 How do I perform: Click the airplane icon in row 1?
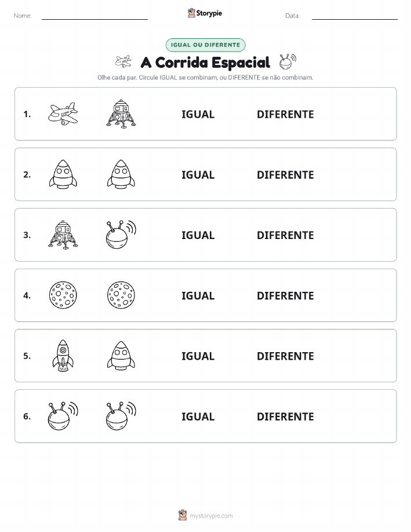tap(63, 114)
